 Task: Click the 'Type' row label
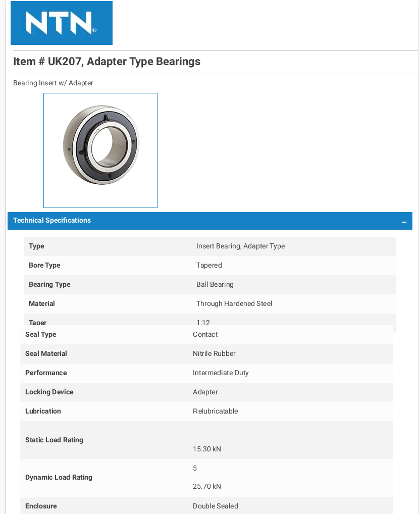pyautogui.click(x=36, y=246)
